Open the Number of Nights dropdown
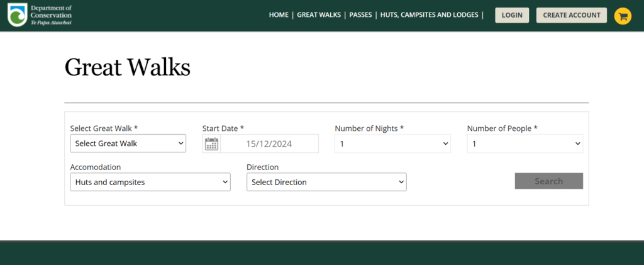The width and height of the screenshot is (644, 265). (392, 144)
